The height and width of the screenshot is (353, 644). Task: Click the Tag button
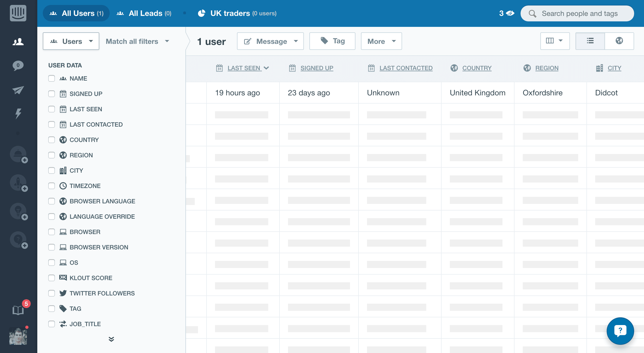click(x=332, y=41)
